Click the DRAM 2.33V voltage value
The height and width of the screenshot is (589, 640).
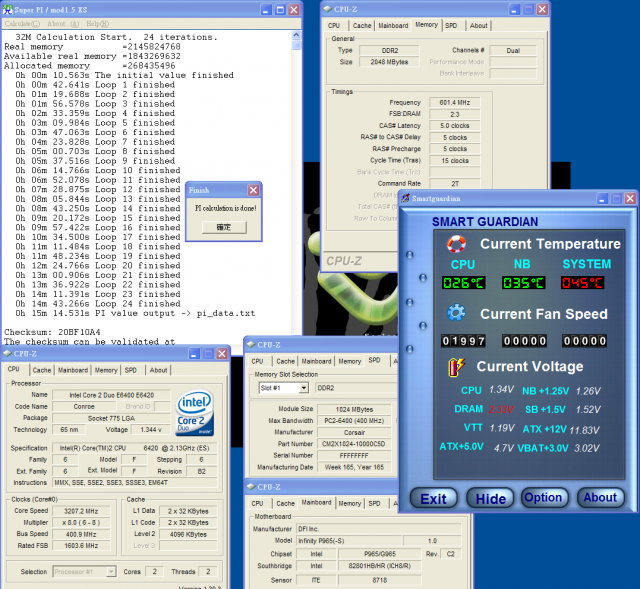pyautogui.click(x=501, y=409)
